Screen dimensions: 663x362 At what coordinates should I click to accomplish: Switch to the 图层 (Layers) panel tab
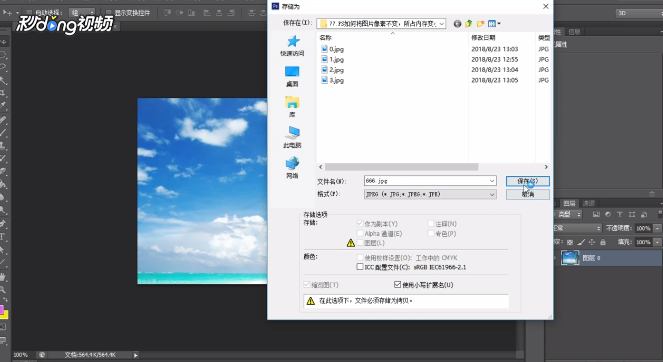click(569, 203)
